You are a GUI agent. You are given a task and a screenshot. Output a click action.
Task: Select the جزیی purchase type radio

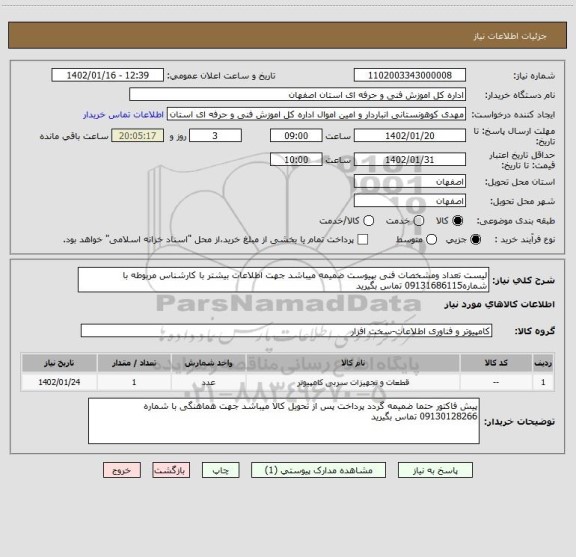click(x=476, y=240)
